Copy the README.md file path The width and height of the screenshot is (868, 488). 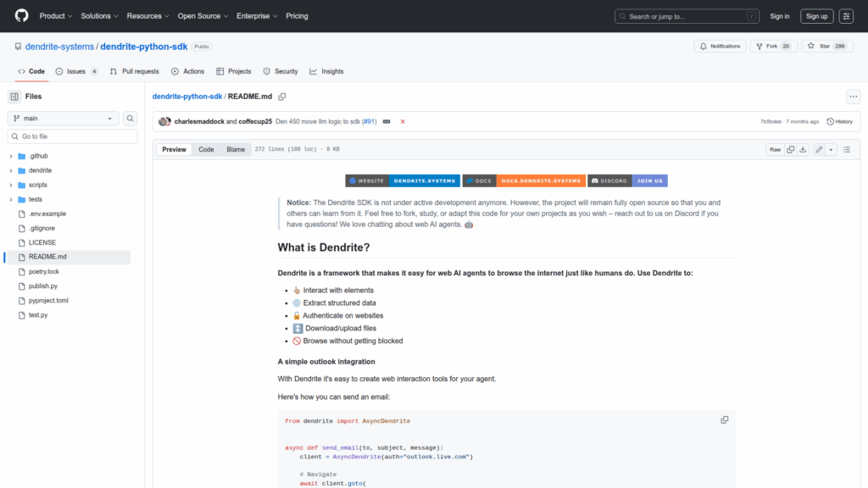(x=282, y=97)
